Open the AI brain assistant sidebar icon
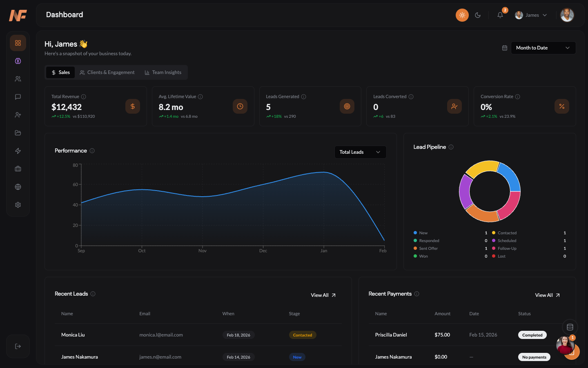The width and height of the screenshot is (588, 368). (18, 61)
